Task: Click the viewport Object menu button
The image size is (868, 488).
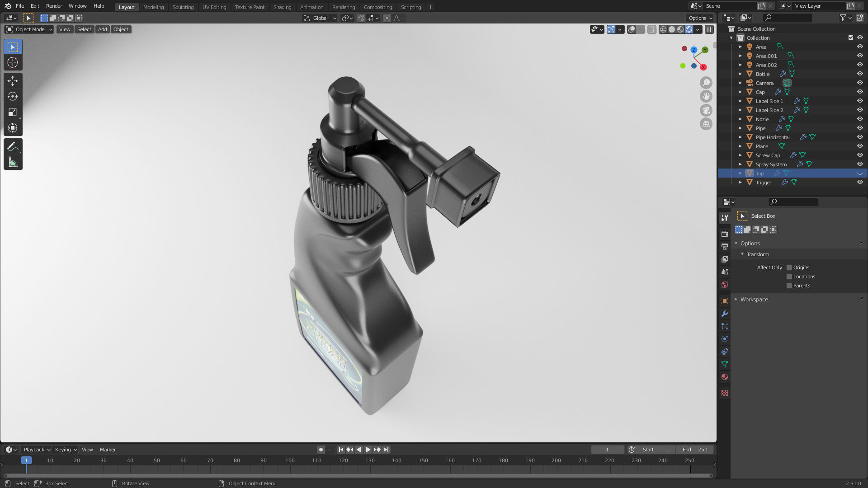Action: click(x=121, y=29)
